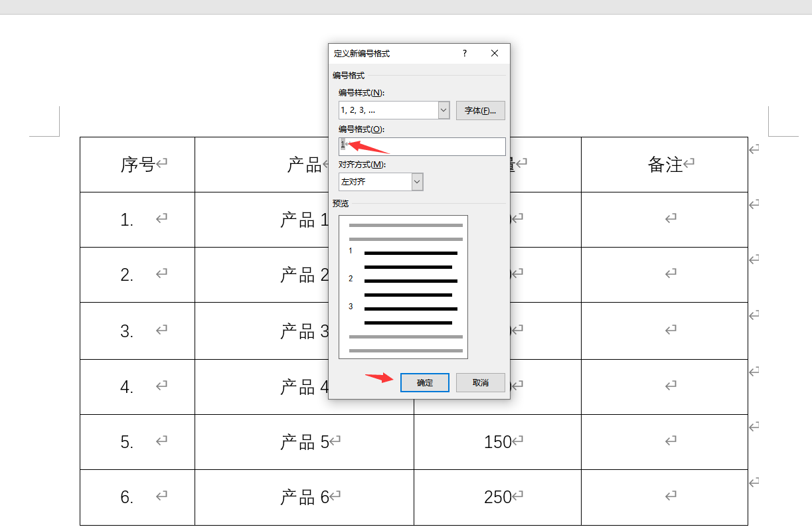
Task: Open dialog help via the question mark
Action: coord(465,53)
